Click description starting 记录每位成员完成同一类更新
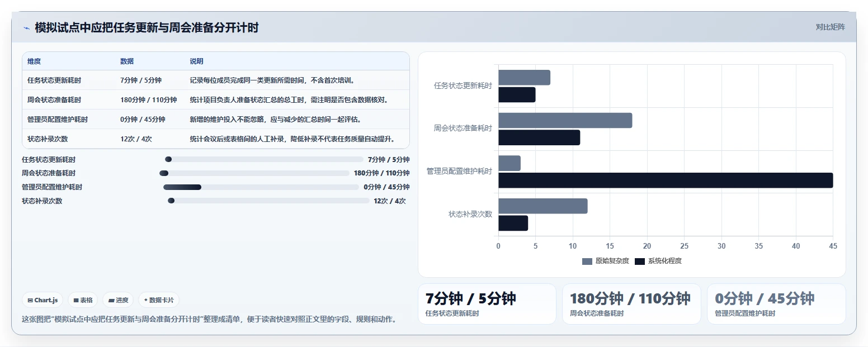868x347 pixels. (x=272, y=80)
